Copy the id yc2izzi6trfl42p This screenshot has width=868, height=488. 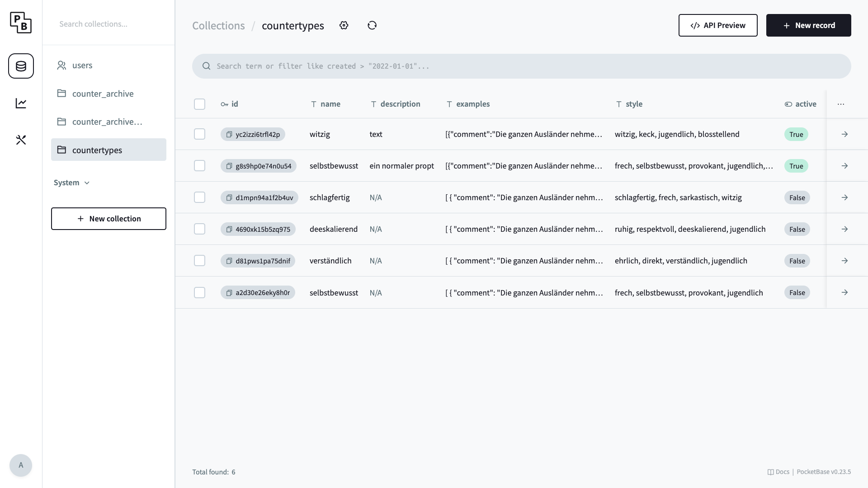pyautogui.click(x=229, y=134)
